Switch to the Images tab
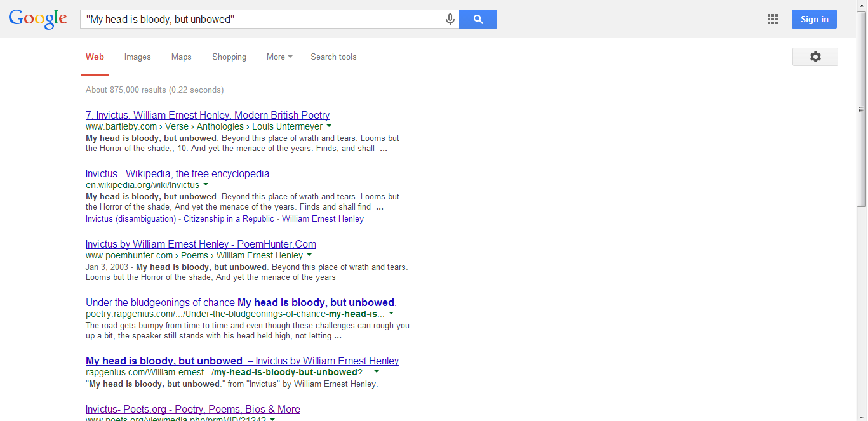Viewport: 868px width, 421px height. click(138, 57)
